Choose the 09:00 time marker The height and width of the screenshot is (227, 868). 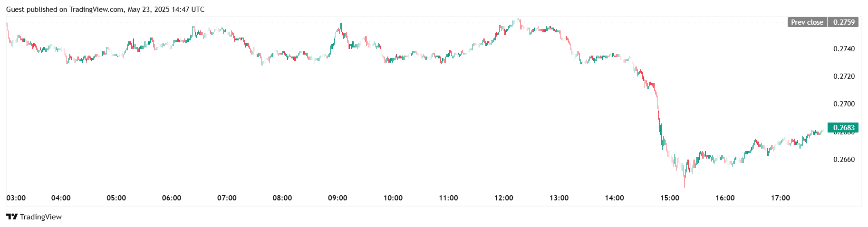338,198
